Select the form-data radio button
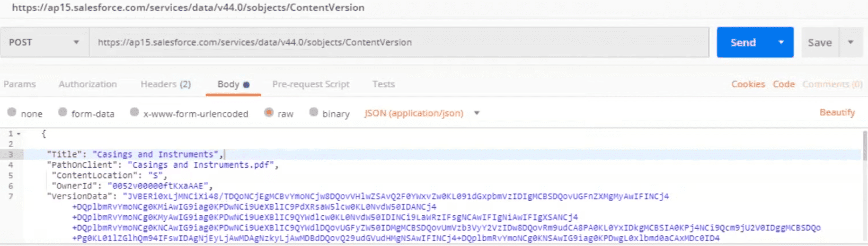 tap(63, 112)
